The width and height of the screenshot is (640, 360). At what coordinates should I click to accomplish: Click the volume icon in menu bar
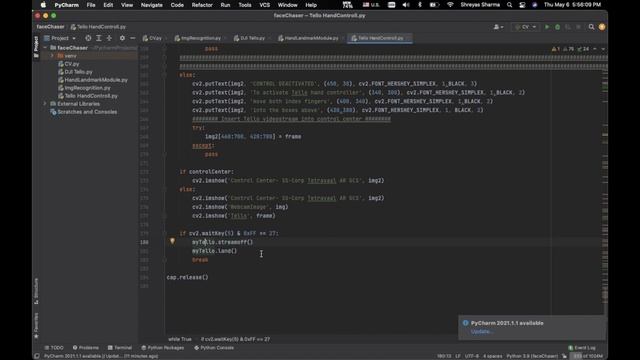point(406,5)
